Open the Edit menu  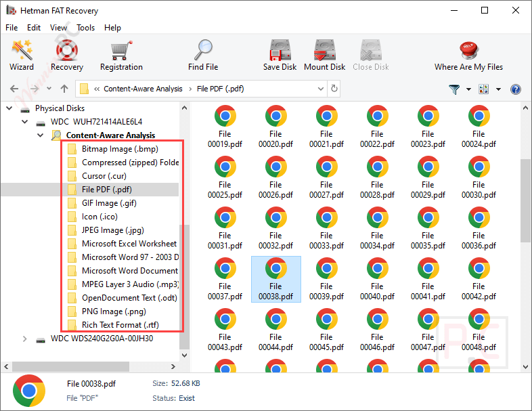tap(34, 28)
